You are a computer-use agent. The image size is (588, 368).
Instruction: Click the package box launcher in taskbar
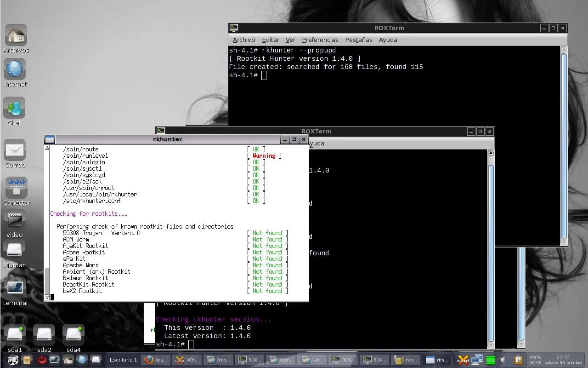[27, 360]
